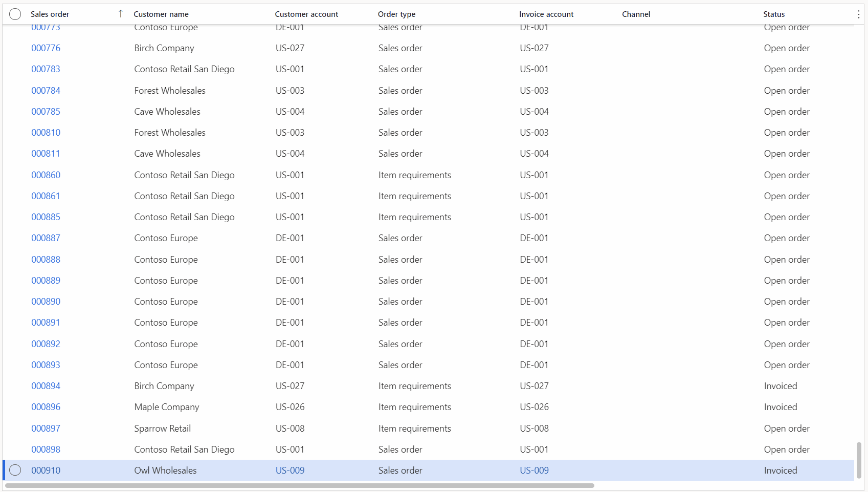Open sales order 000910 for Owl Wholesales
This screenshot has height=492, width=868.
(x=46, y=470)
